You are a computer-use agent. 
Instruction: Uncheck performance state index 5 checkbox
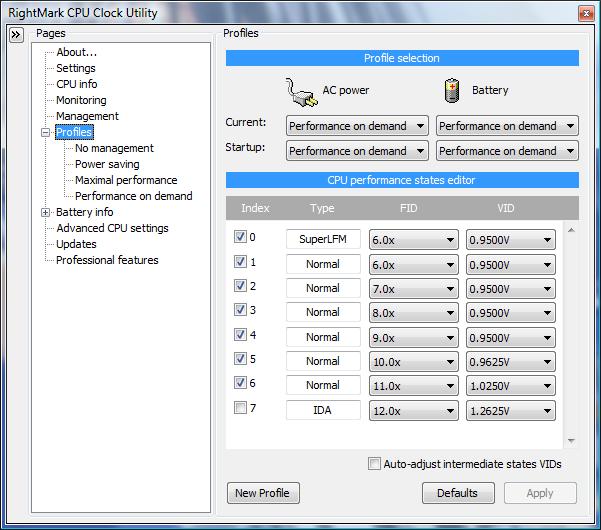[240, 359]
